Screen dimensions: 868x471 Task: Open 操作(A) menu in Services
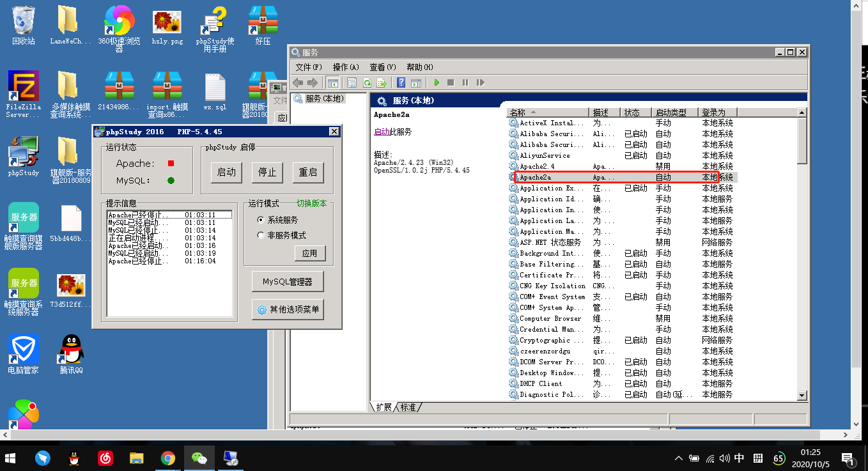coord(346,67)
